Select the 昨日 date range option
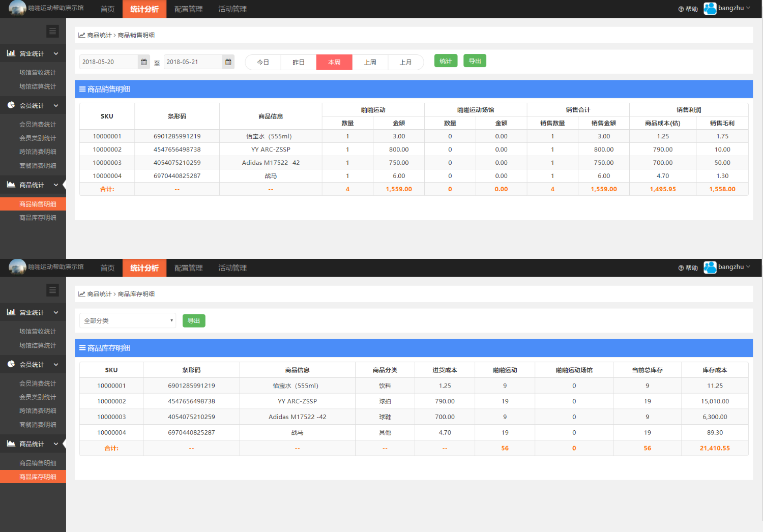Screen dimensions: 763x532 pyautogui.click(x=299, y=62)
